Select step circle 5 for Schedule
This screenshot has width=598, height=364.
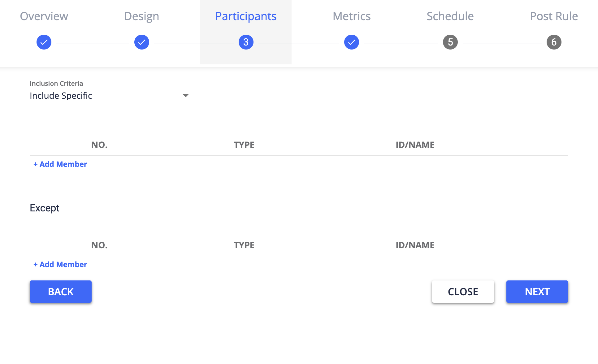pyautogui.click(x=450, y=42)
